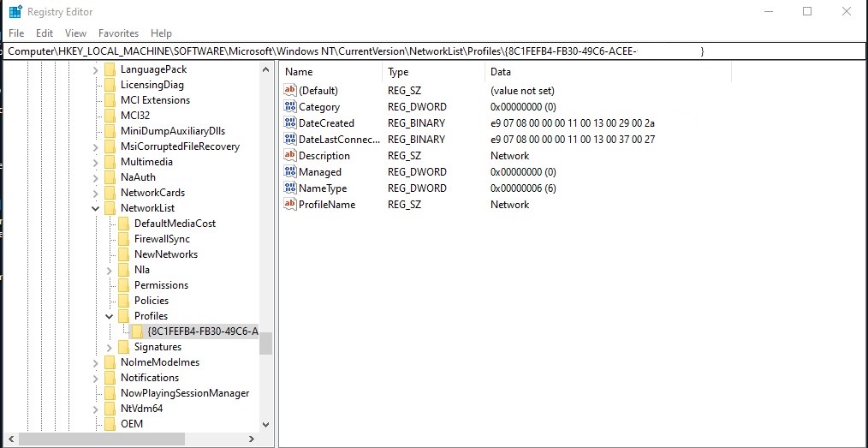Click the NameType DWORD value icon
Screen dimensions: 868x448
tap(290, 188)
